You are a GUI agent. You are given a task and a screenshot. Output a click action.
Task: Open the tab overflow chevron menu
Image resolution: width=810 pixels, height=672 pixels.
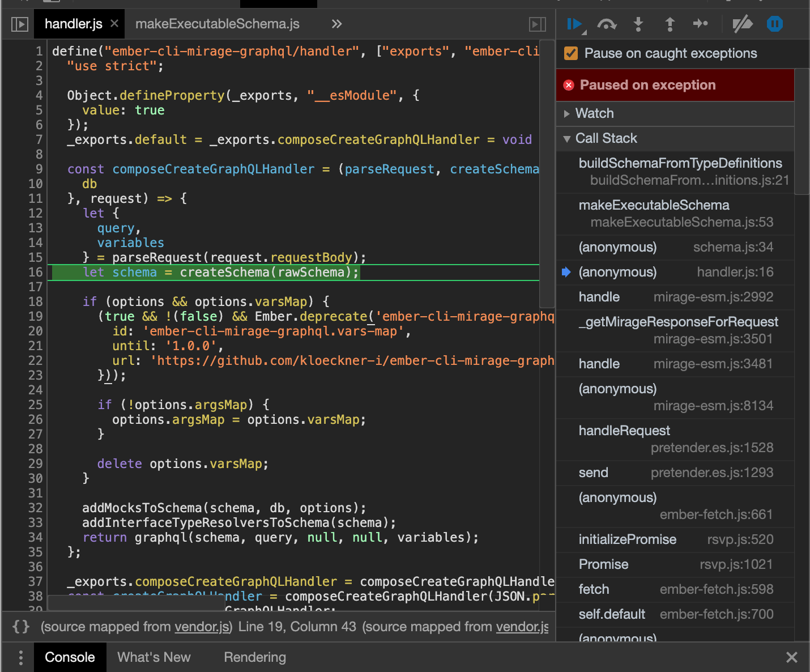[x=336, y=24]
